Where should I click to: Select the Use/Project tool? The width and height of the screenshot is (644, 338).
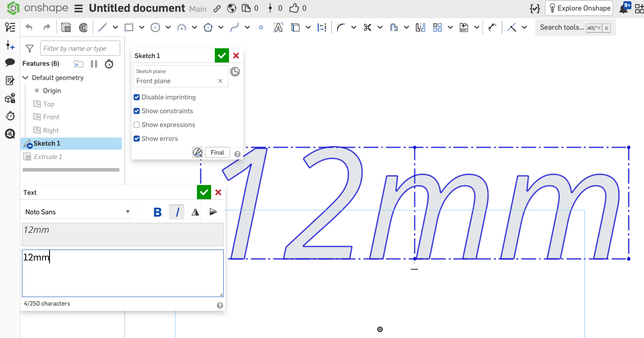click(296, 27)
